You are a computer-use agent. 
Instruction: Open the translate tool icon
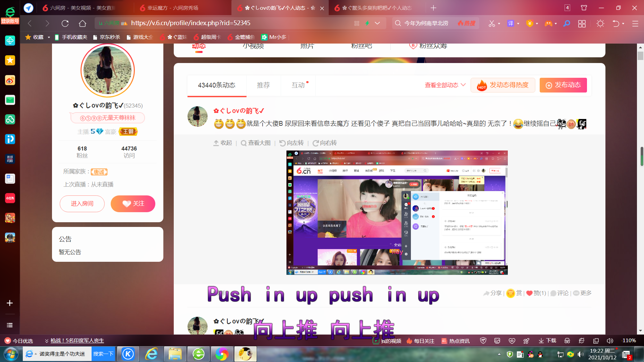pos(511,23)
